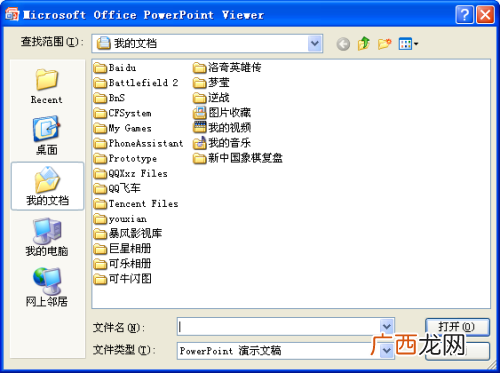Open 网上邻居 in sidebar

pos(47,287)
